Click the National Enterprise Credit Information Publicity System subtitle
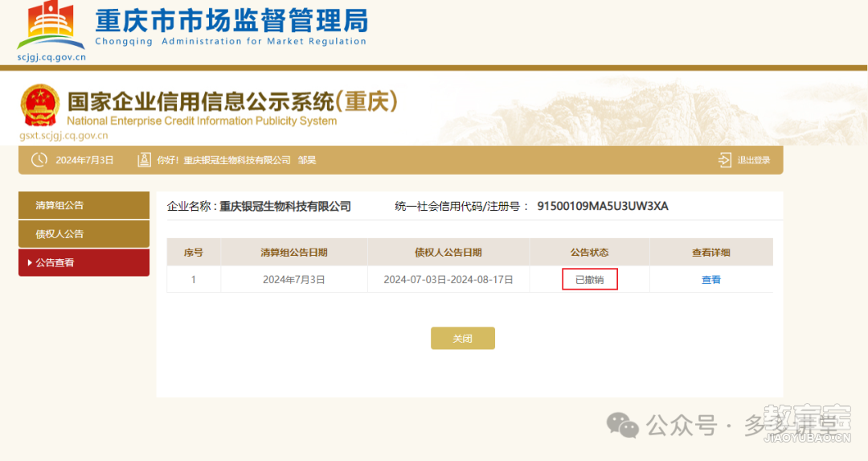Screen dimensions: 868x461 (x=202, y=121)
